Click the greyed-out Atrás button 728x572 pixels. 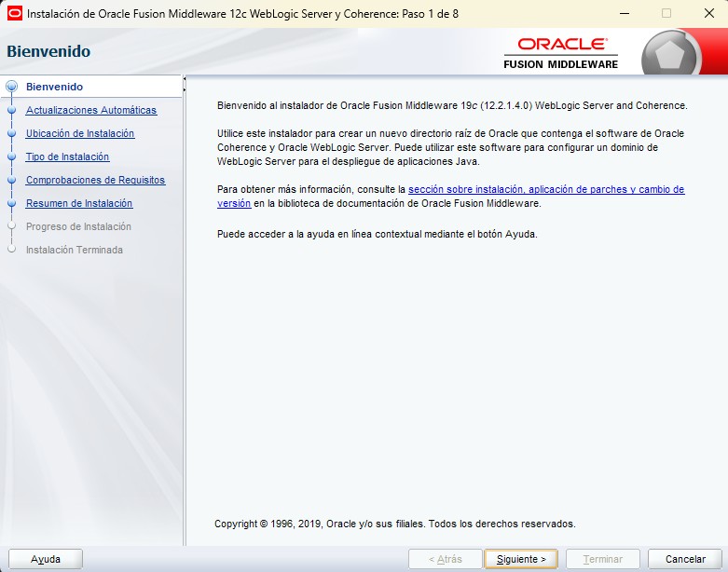[x=445, y=559]
